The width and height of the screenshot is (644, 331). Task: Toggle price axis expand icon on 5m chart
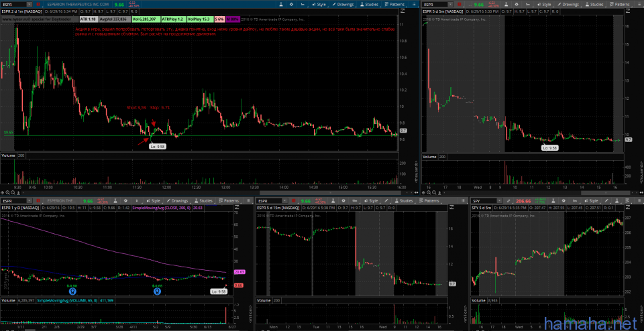628,11
